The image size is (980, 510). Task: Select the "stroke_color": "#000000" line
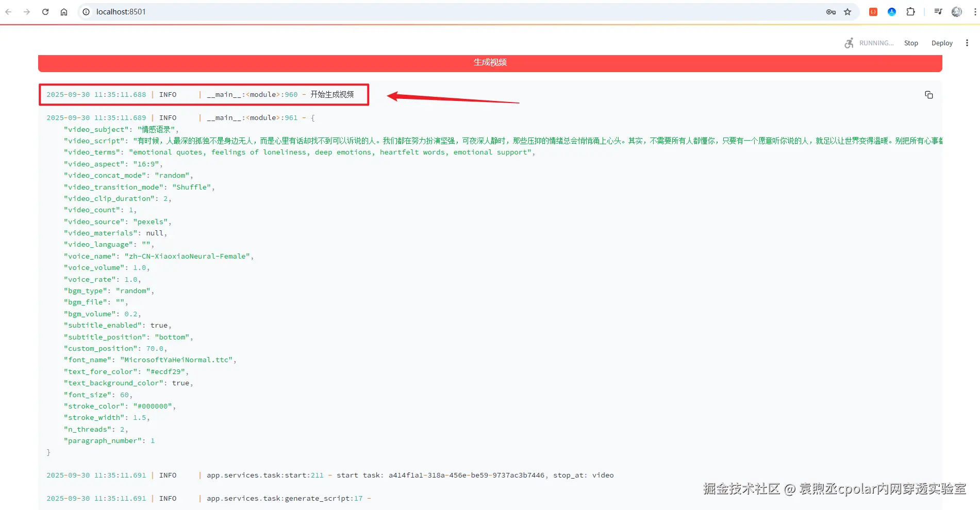pyautogui.click(x=120, y=406)
